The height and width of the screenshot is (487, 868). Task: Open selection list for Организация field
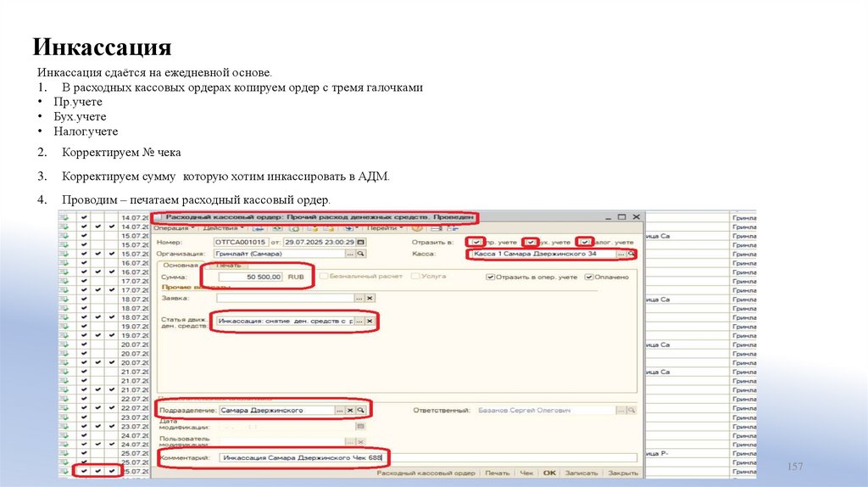coord(350,254)
